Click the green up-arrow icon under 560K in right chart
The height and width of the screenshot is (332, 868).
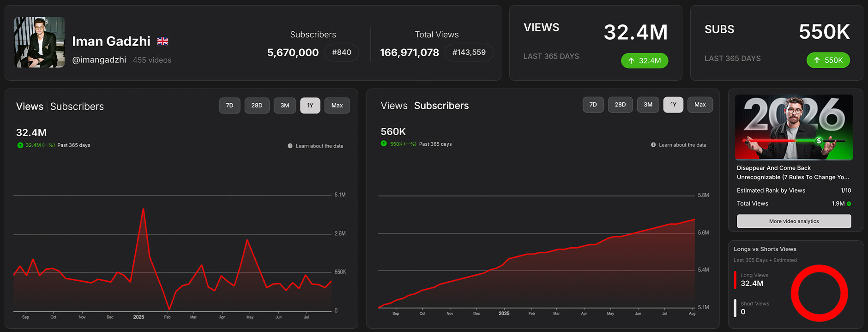tap(384, 144)
